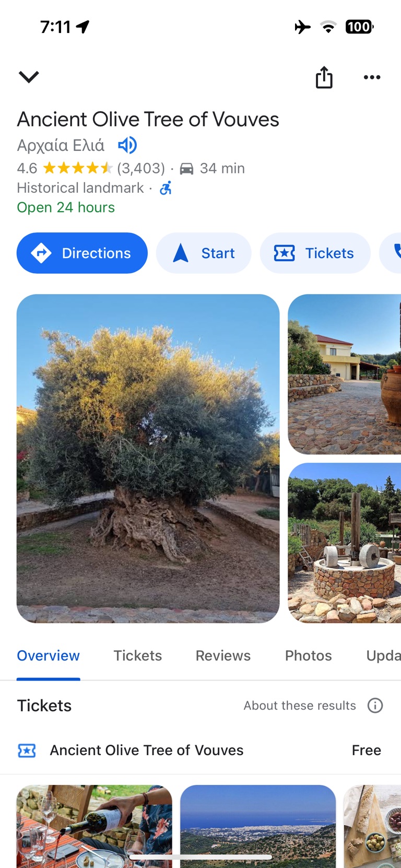401x868 pixels.
Task: Play the Greek name pronunciation speaker icon
Action: tap(127, 145)
